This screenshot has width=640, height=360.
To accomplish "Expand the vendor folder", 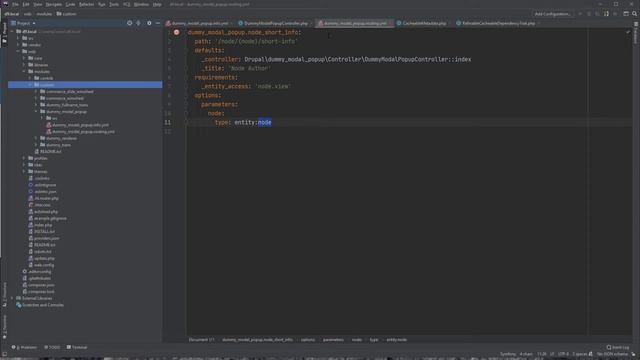I will coord(18,45).
